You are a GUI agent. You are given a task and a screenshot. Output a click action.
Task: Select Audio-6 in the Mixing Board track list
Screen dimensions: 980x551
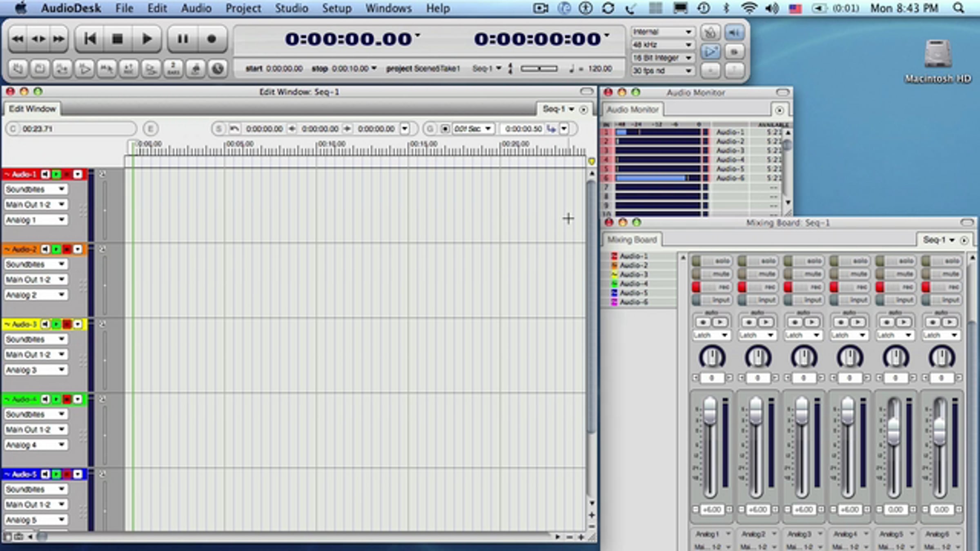[x=634, y=302]
